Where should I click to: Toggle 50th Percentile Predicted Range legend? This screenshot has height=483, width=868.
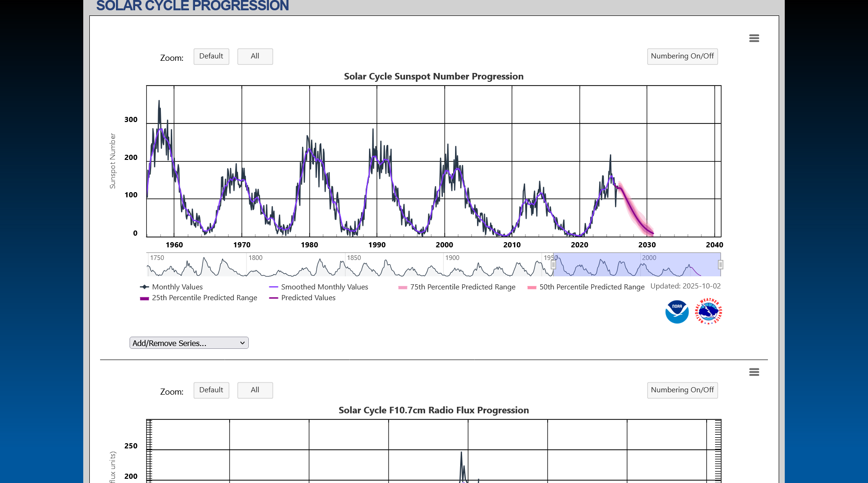click(x=592, y=287)
